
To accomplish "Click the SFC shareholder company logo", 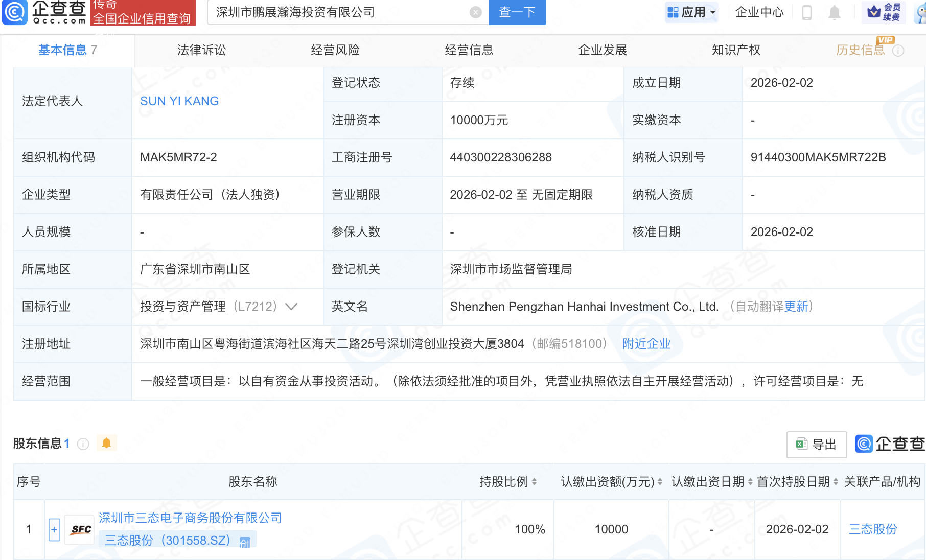I will (x=79, y=529).
